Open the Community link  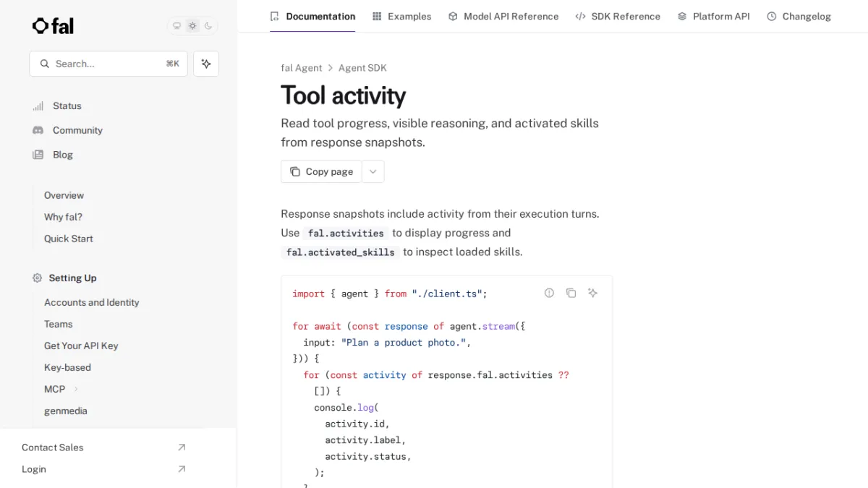77,130
